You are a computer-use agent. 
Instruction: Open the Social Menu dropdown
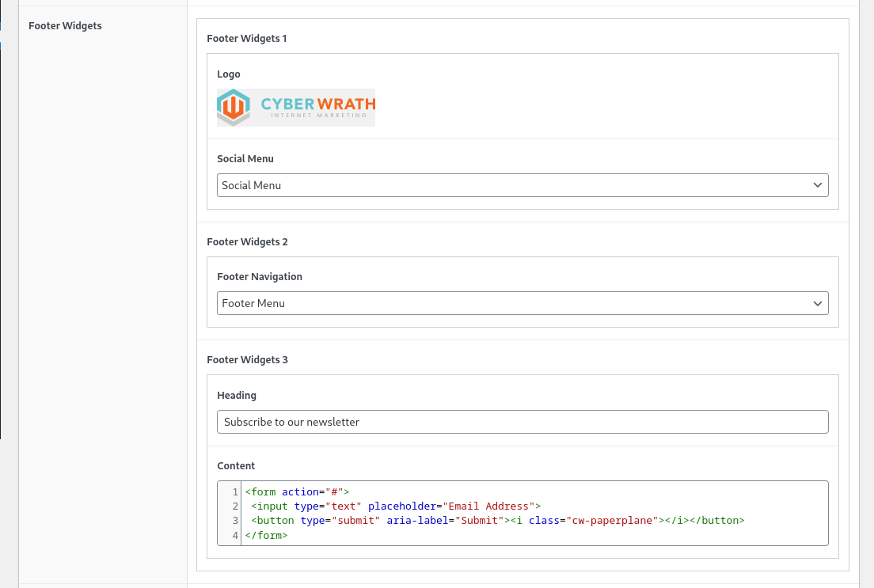pyautogui.click(x=515, y=185)
